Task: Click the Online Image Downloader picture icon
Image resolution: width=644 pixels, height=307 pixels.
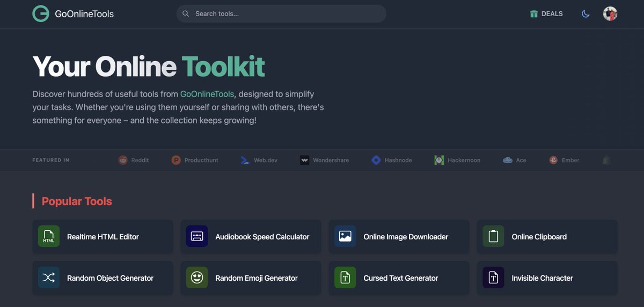Action: [x=345, y=236]
